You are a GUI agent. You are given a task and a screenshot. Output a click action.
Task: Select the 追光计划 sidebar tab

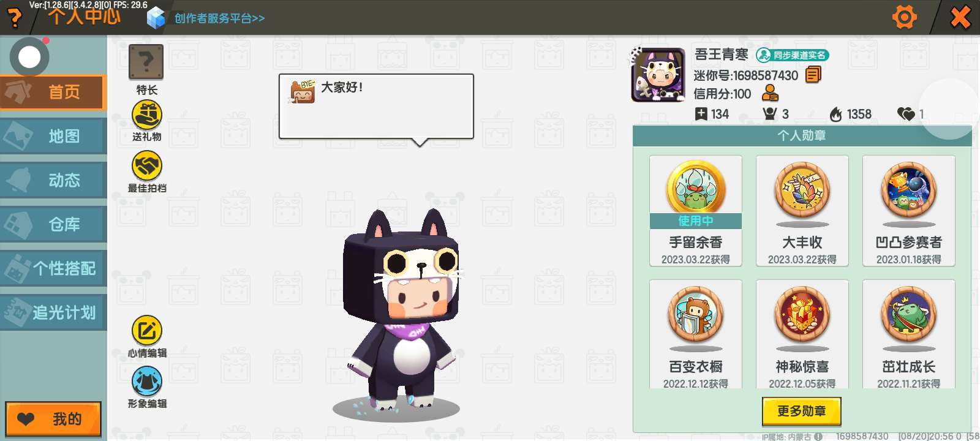pyautogui.click(x=53, y=312)
